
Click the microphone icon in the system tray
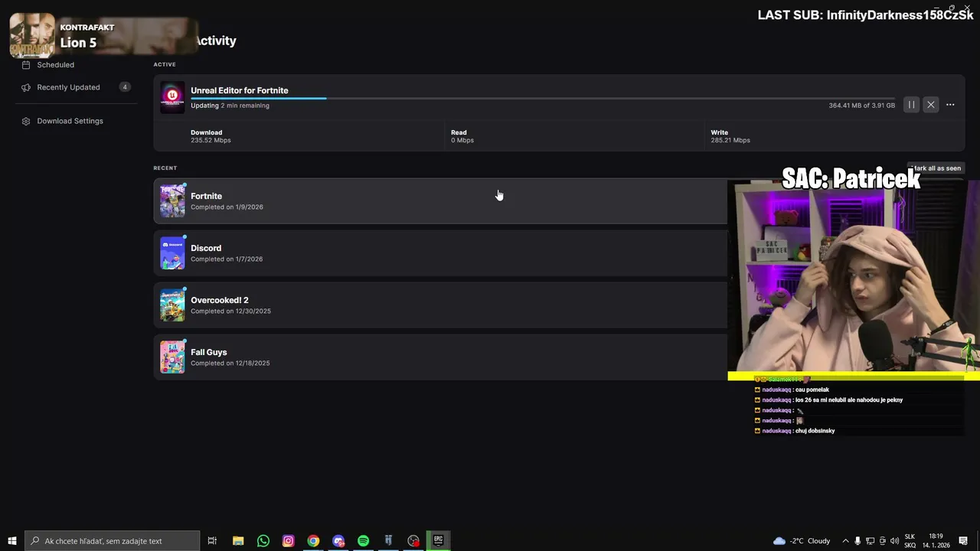pyautogui.click(x=858, y=541)
